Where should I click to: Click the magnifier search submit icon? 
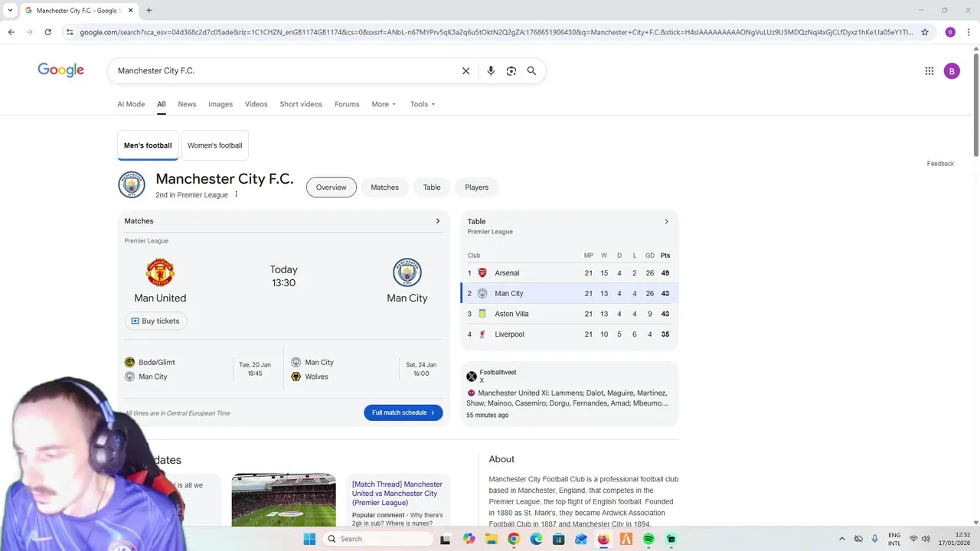click(531, 70)
